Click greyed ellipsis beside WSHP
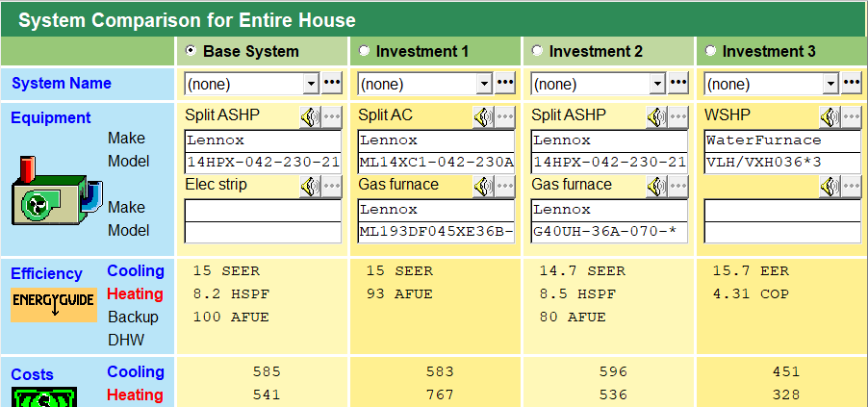Image resolution: width=868 pixels, height=407 pixels. tap(852, 116)
